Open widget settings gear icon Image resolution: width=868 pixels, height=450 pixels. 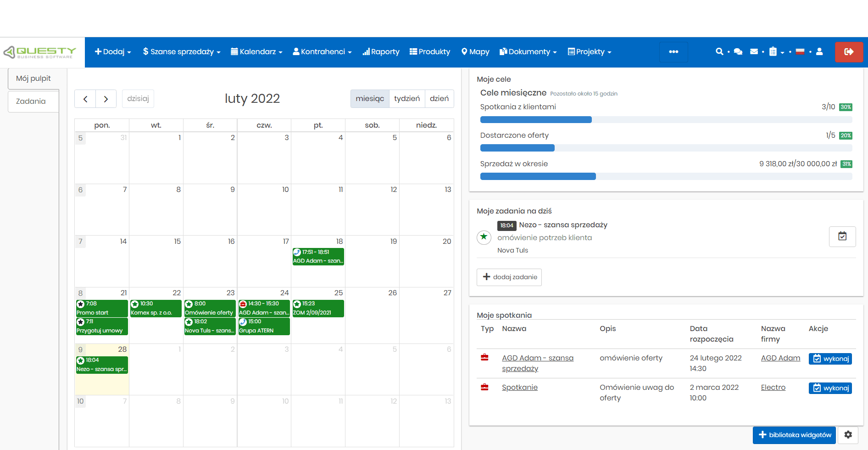pos(848,434)
